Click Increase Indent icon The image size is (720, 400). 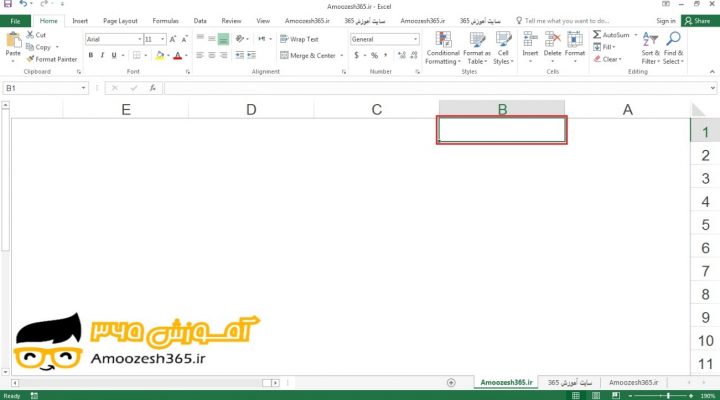point(251,56)
